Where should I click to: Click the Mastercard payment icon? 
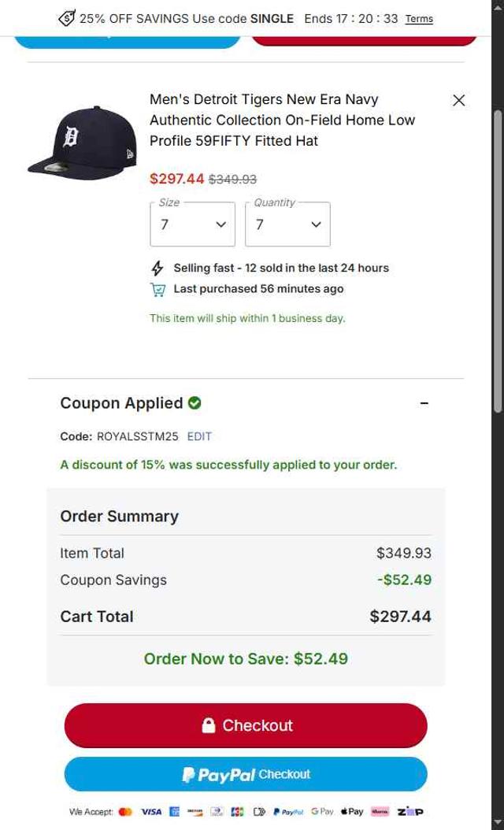pos(125,812)
